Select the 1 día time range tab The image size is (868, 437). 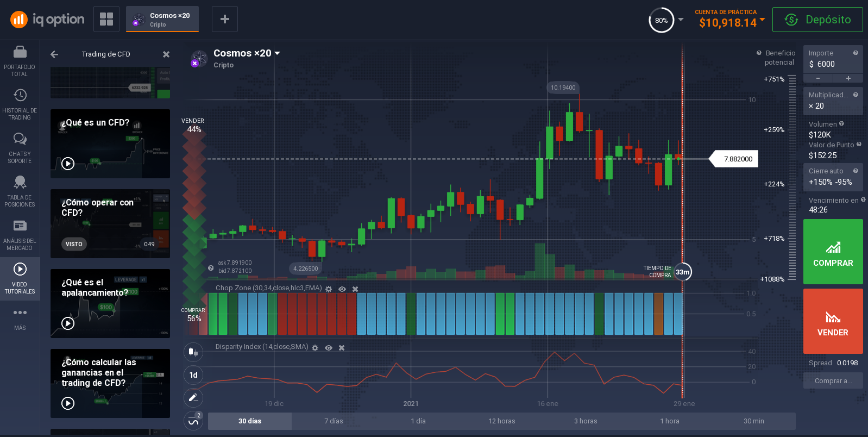click(418, 421)
